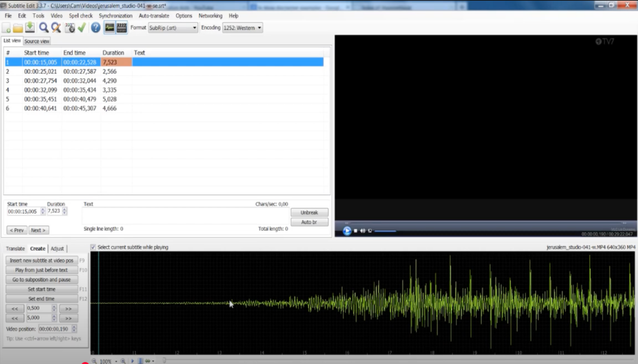Image resolution: width=638 pixels, height=364 pixels.
Task: Open the Synchronization menu
Action: tap(115, 15)
